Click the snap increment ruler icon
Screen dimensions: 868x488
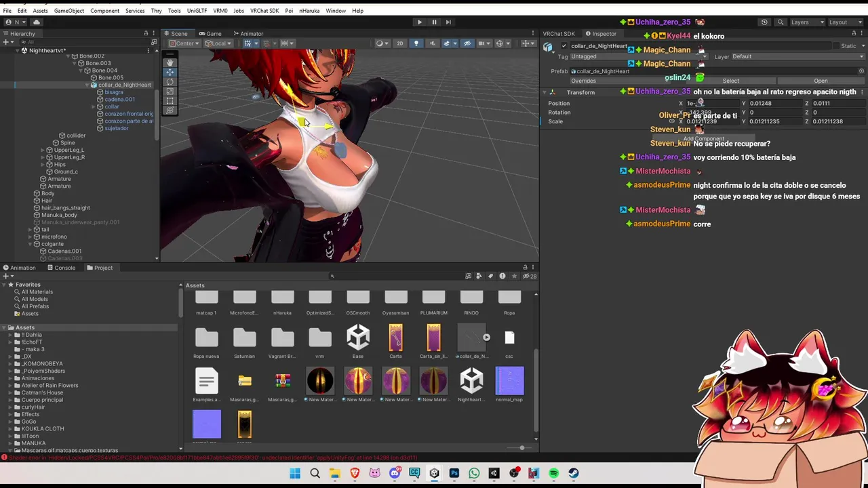pyautogui.click(x=287, y=43)
